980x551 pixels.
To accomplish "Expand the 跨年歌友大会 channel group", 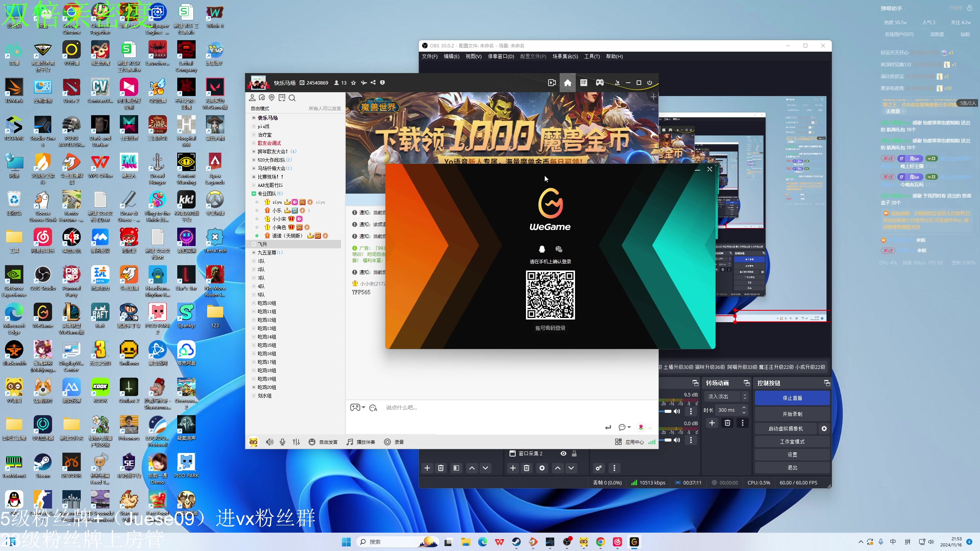I will (253, 152).
